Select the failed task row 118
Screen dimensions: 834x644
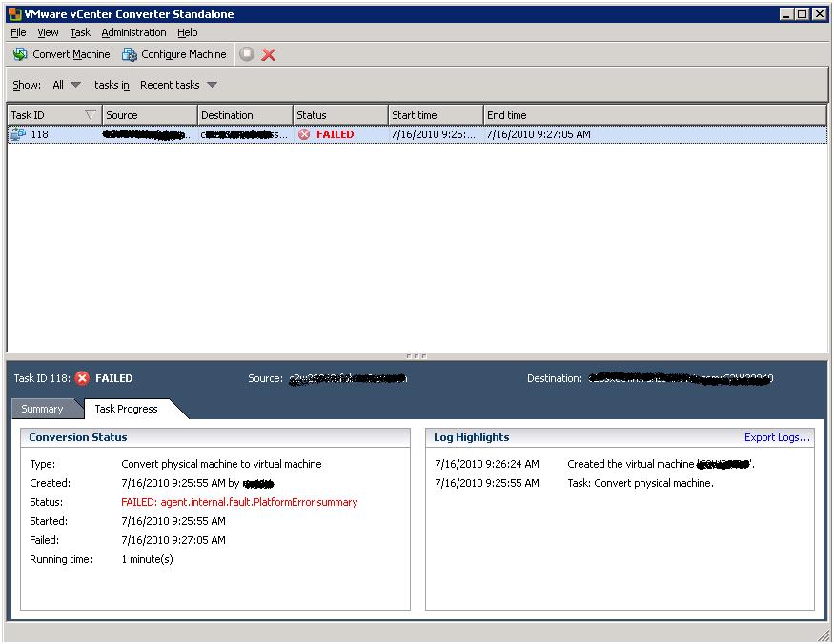(x=191, y=134)
